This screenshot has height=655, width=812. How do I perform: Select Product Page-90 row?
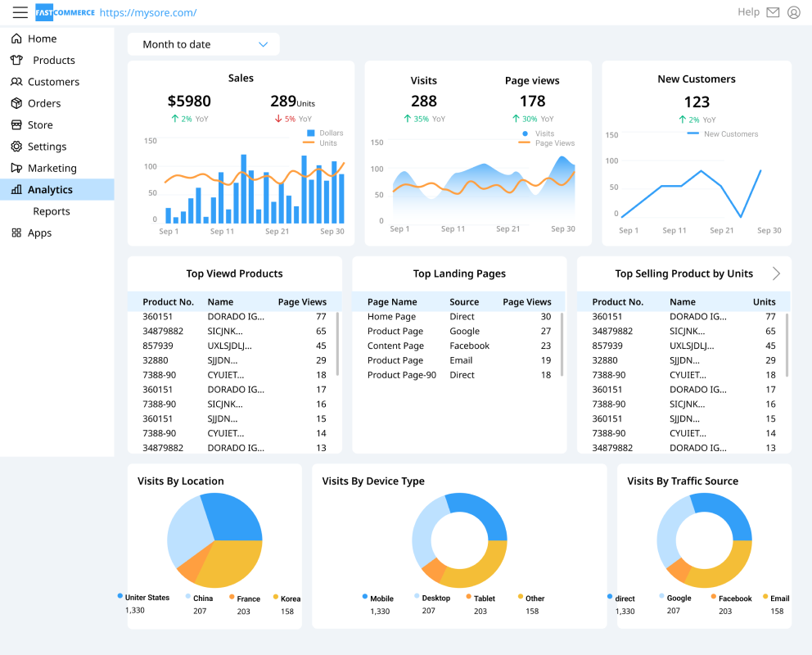coord(459,375)
